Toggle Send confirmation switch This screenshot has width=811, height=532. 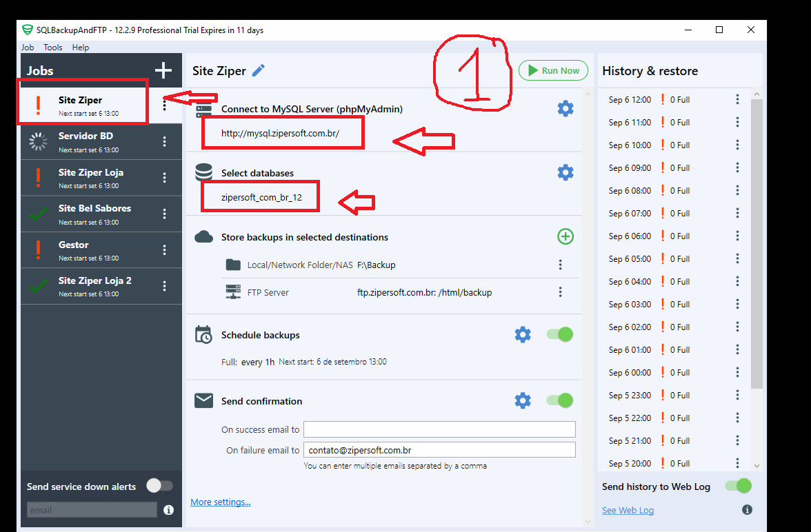tap(560, 400)
